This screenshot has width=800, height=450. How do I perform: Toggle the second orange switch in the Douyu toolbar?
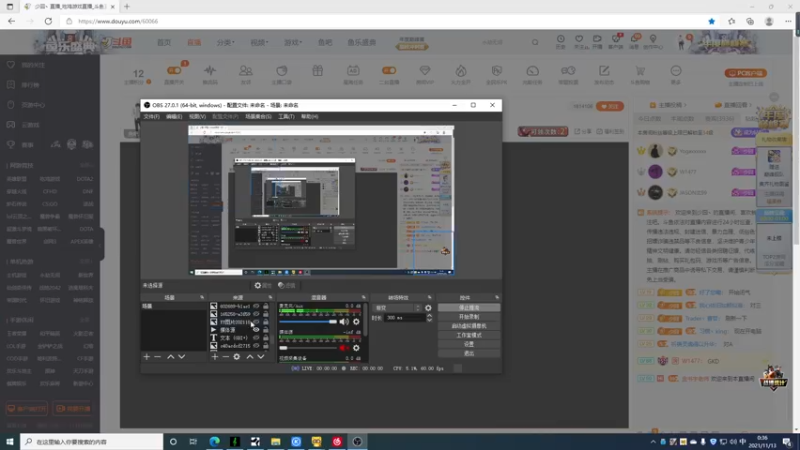[389, 70]
